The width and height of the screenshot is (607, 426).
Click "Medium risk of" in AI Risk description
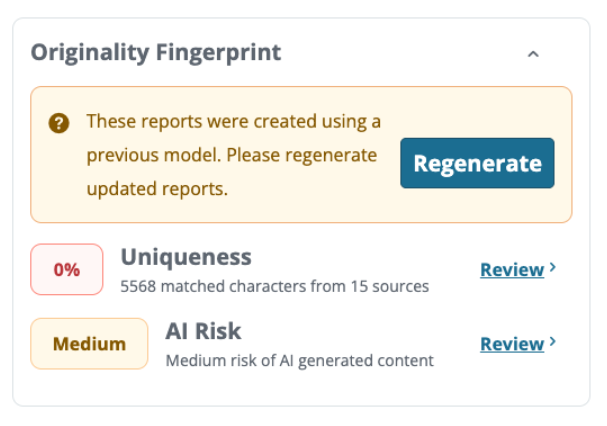click(x=220, y=361)
